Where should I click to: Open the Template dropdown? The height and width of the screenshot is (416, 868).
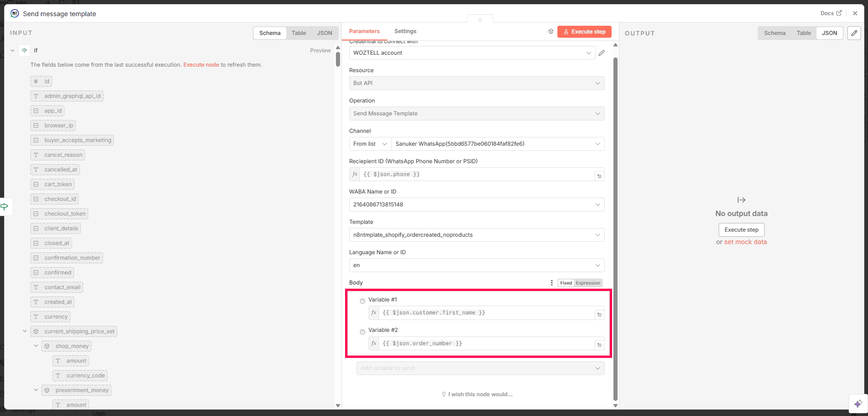476,235
